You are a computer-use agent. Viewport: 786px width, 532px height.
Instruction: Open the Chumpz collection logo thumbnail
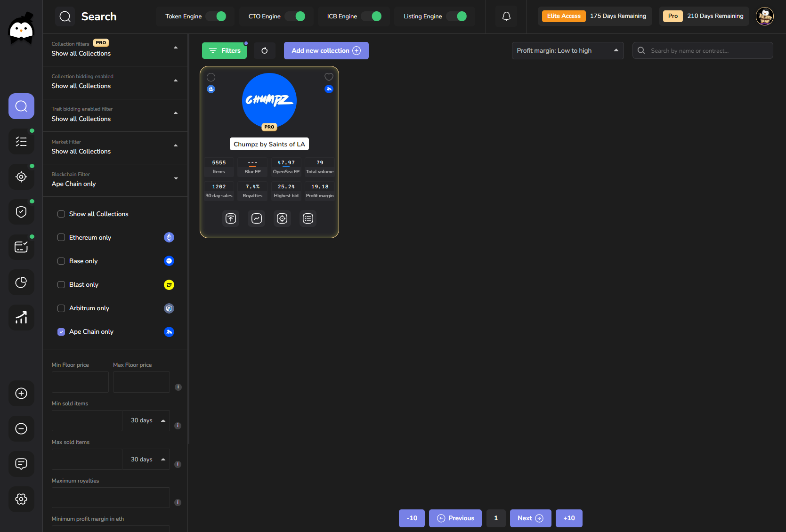tap(269, 100)
